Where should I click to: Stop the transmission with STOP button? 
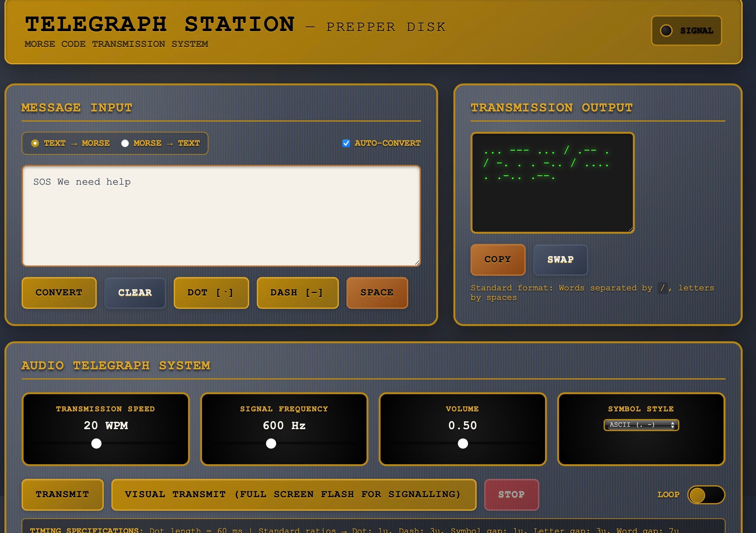[x=511, y=495]
